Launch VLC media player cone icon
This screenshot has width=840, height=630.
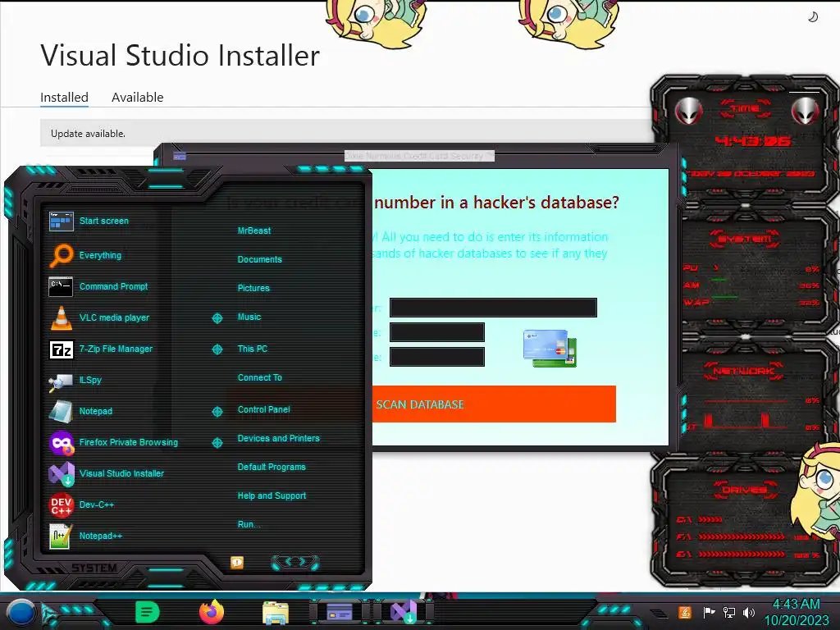61,317
